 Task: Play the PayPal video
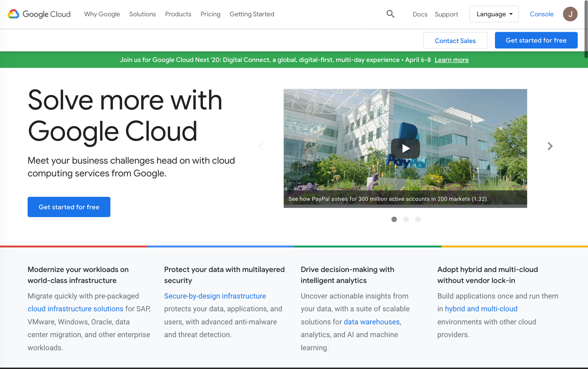405,148
